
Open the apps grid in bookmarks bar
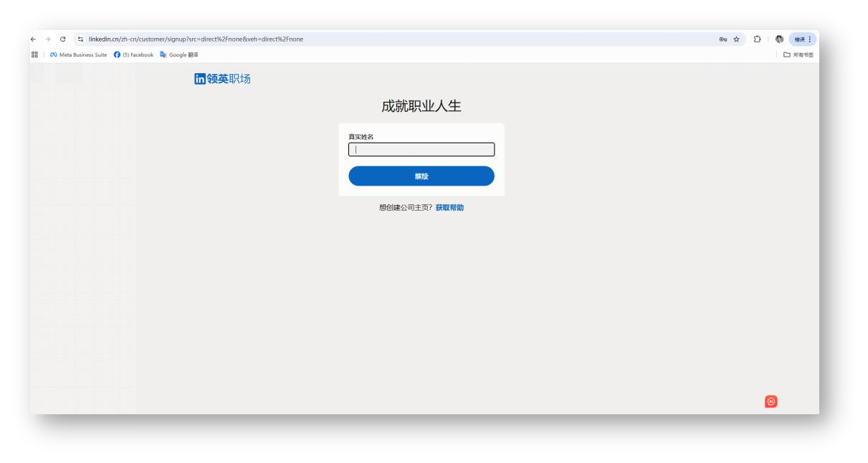34,54
